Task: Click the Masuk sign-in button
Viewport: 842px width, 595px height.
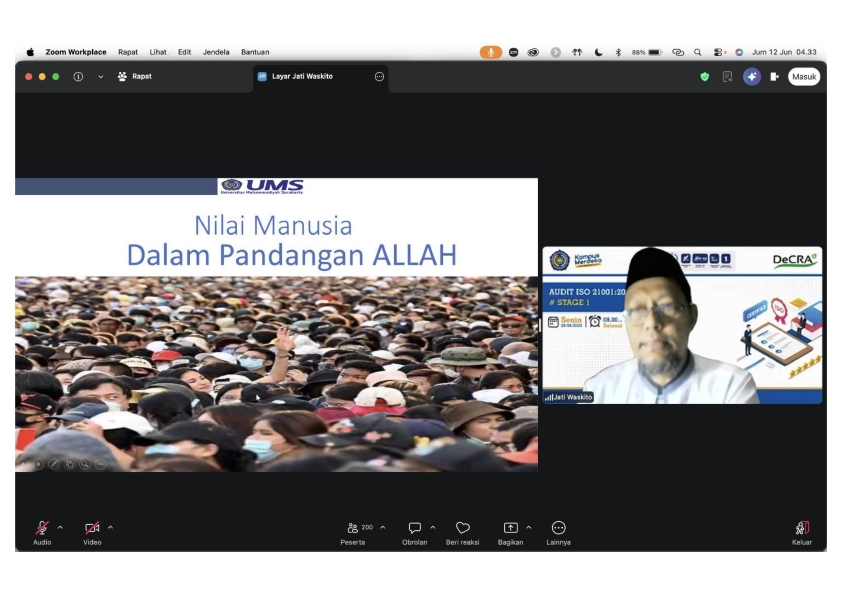Action: coord(804,77)
